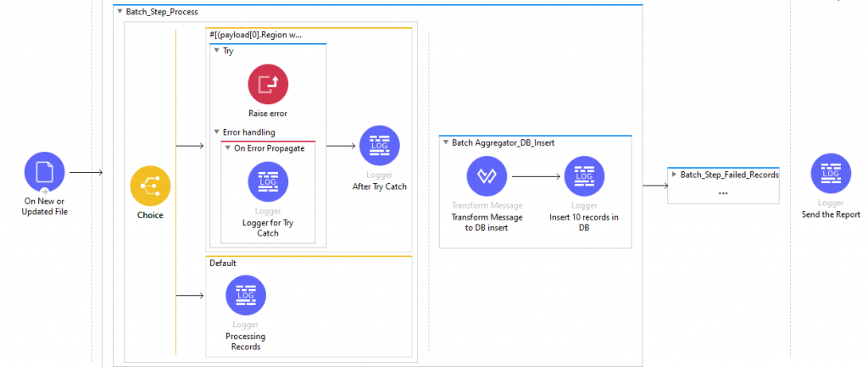
Task: Select the Default route header label
Action: coord(223,263)
